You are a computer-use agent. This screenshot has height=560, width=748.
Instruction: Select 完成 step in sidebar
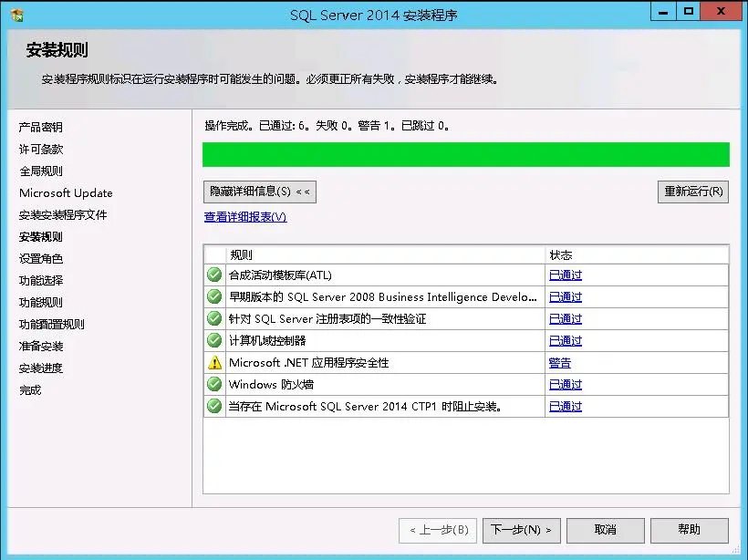pyautogui.click(x=30, y=390)
